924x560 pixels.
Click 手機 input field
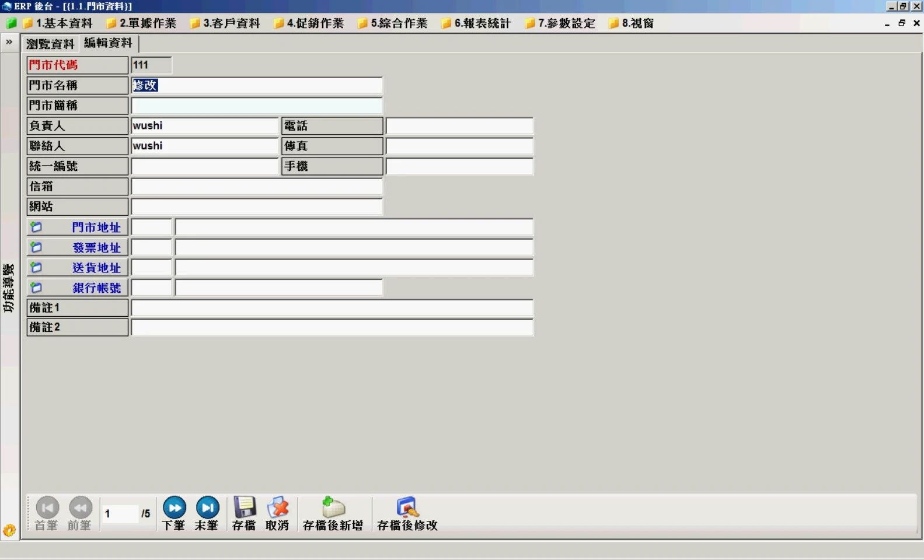459,166
